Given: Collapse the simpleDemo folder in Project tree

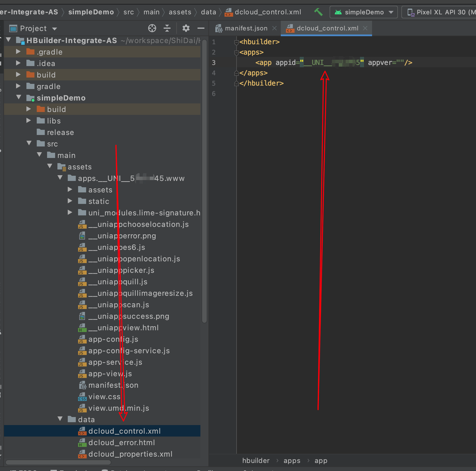Looking at the screenshot, I should 19,97.
